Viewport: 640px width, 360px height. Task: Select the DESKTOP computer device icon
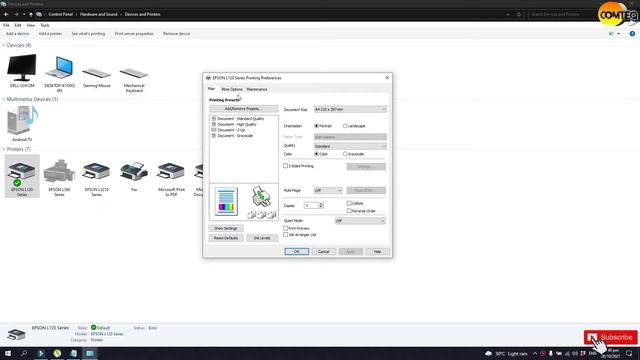59,67
